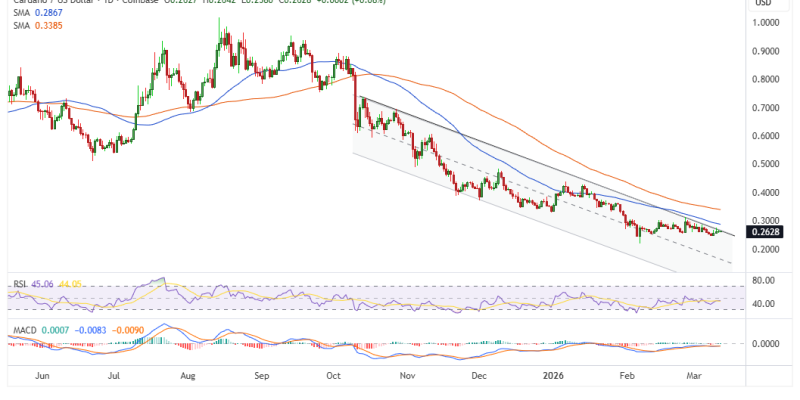
Task: Select the RSI indicator label
Action: click(17, 283)
